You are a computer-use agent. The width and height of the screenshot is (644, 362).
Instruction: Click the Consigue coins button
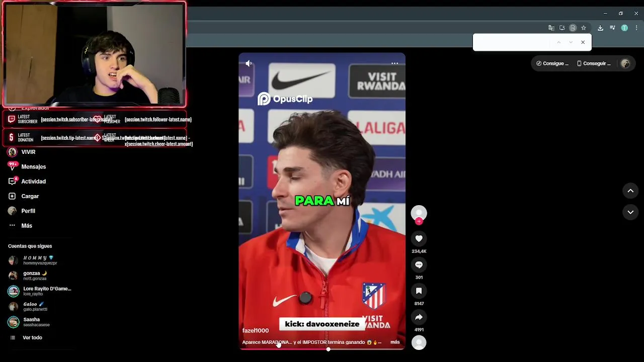click(x=552, y=63)
